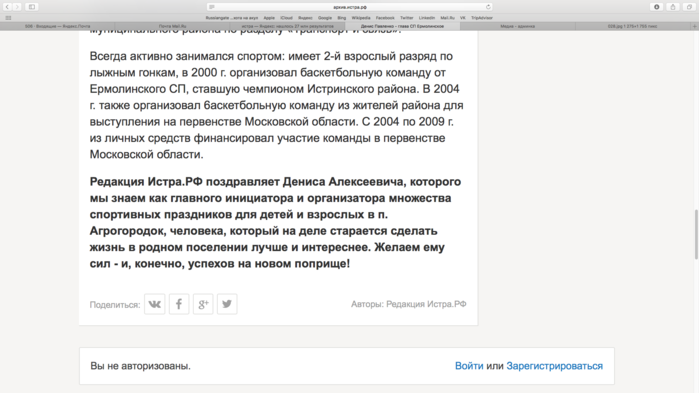Open the LinkedIn bookmark

tap(427, 18)
